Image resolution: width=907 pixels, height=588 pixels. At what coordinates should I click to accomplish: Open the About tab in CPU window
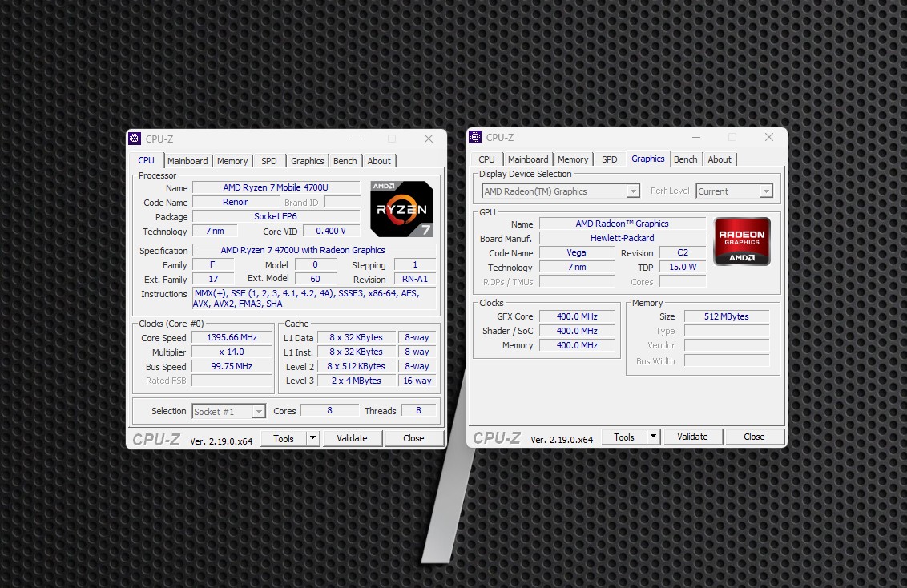379,161
